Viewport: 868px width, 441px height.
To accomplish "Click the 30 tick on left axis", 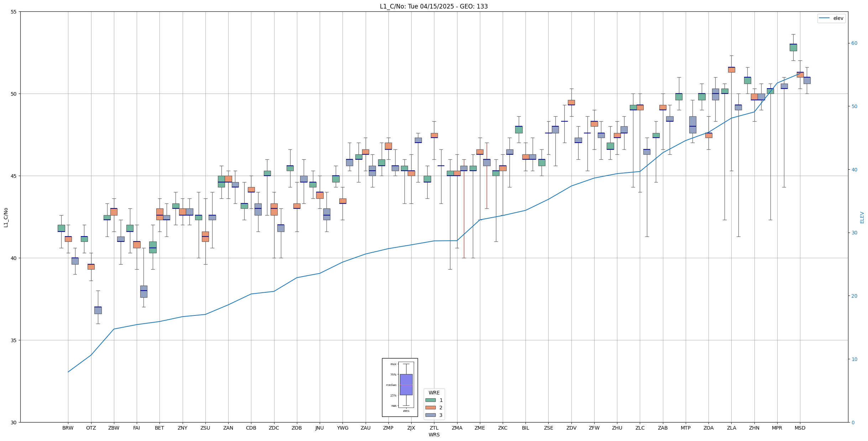I will tap(14, 422).
